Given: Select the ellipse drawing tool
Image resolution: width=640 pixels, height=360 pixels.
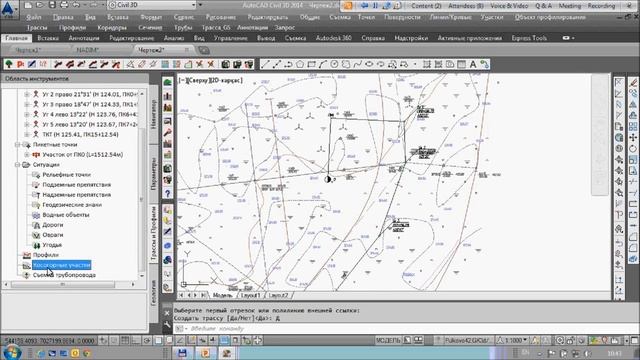Looking at the screenshot, I should 369,64.
